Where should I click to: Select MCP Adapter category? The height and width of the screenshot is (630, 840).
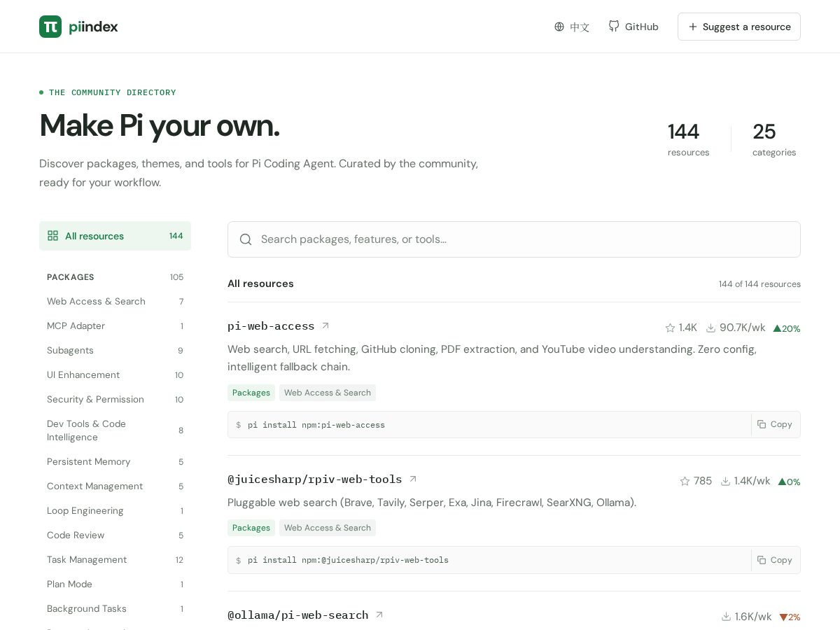point(115,326)
